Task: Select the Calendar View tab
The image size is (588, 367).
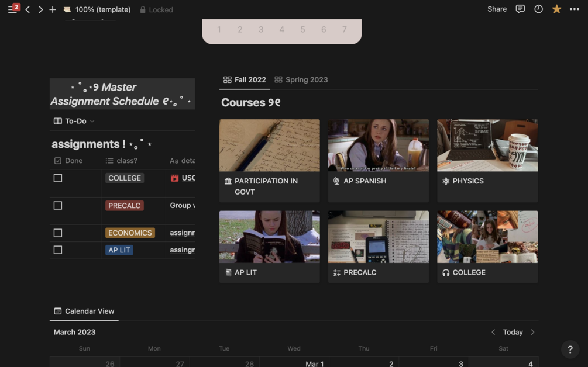Action: coord(84,311)
